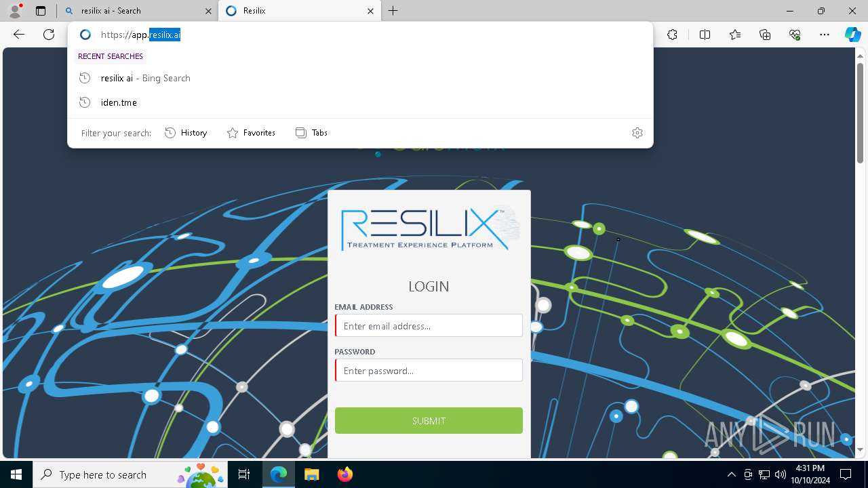
Task: Show hidden system tray icons
Action: 731,474
